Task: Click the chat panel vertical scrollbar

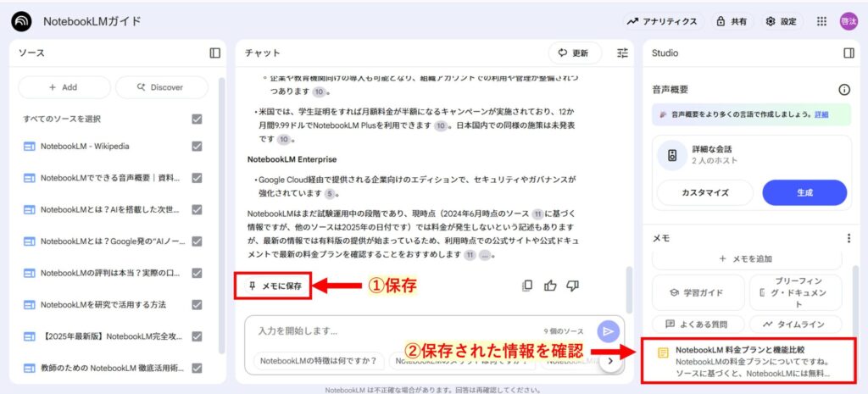Action: pyautogui.click(x=628, y=290)
